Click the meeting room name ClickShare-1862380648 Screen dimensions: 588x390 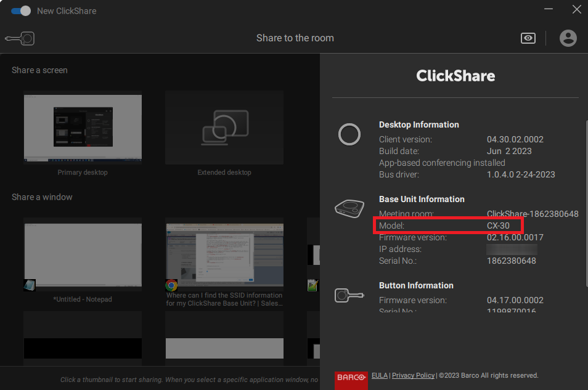coord(533,214)
